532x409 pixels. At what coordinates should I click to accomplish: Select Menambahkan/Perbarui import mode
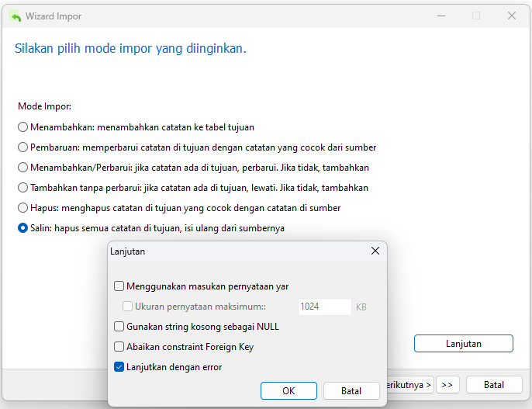click(x=22, y=168)
